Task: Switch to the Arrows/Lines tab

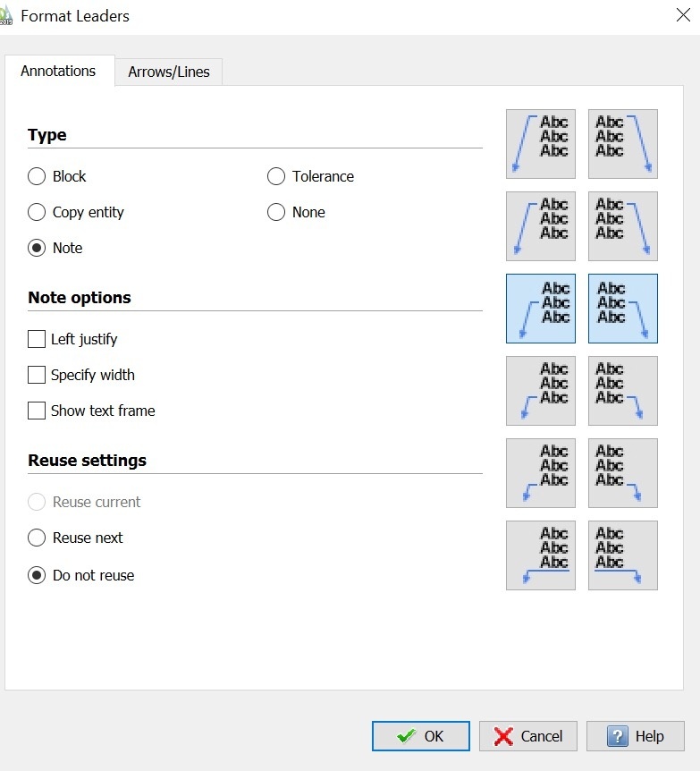Action: [x=169, y=72]
